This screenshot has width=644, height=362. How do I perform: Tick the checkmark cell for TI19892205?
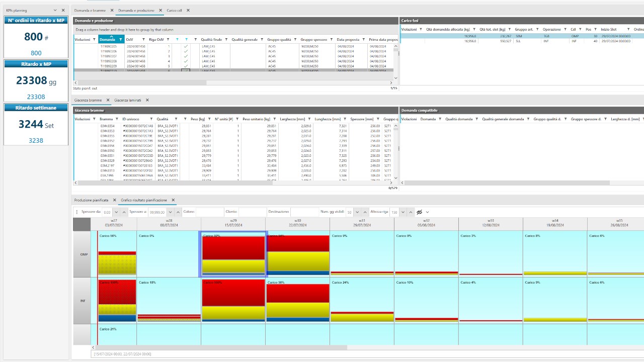coord(186,46)
